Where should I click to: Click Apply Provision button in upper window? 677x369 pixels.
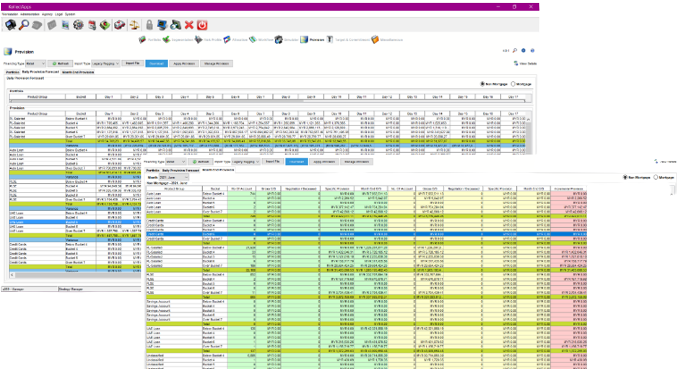[184, 63]
